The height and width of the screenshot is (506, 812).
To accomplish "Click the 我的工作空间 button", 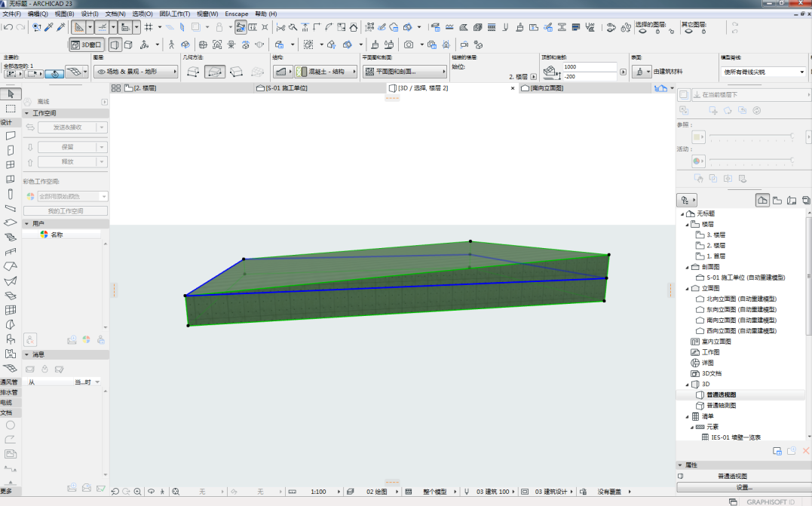I will tap(66, 211).
